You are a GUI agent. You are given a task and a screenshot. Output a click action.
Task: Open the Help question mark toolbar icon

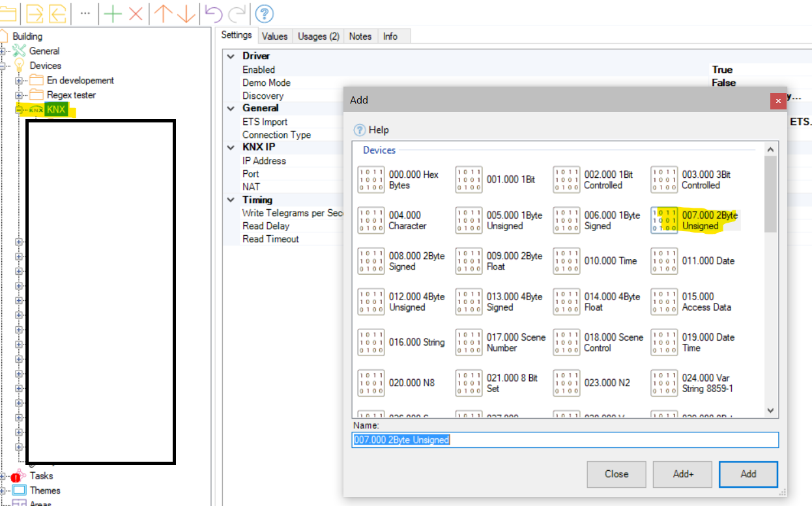264,13
